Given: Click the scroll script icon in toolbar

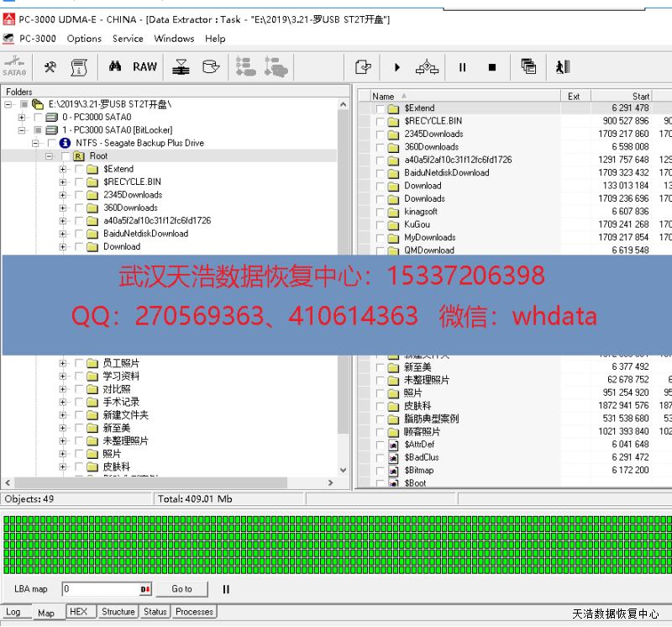Looking at the screenshot, I should tap(79, 67).
